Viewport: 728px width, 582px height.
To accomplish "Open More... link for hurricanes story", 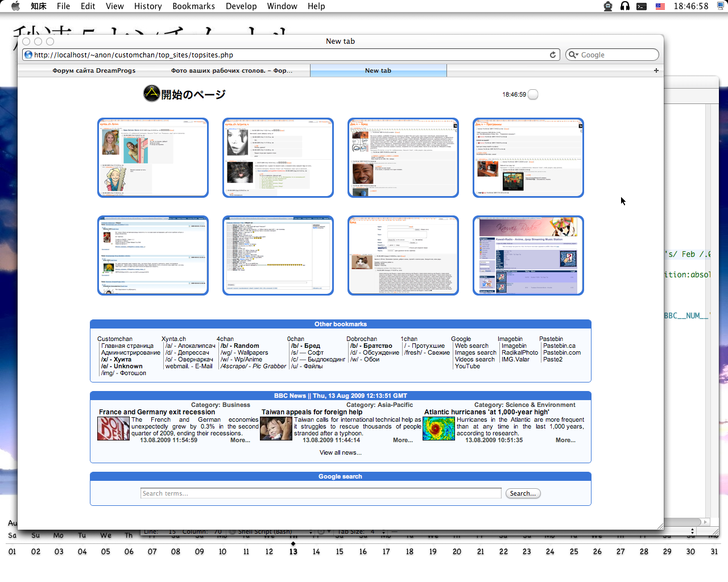I will click(565, 440).
